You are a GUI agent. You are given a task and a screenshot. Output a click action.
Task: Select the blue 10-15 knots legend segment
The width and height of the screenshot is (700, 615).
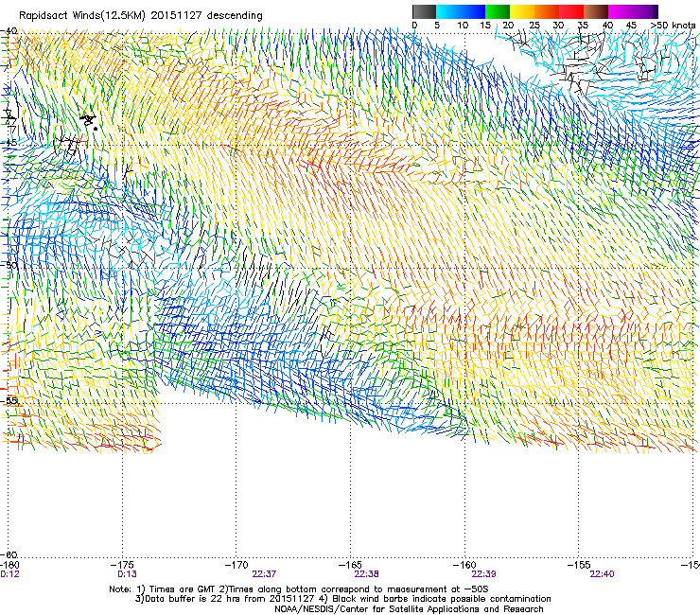tap(473, 11)
